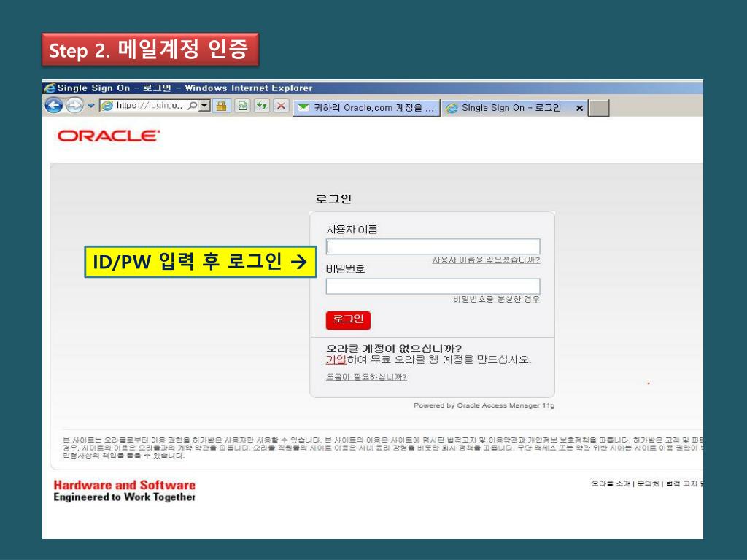Screen dimensions: 747x560
Task: Open the 비밀번호를 분실한 경우 link
Action: pyautogui.click(x=496, y=299)
